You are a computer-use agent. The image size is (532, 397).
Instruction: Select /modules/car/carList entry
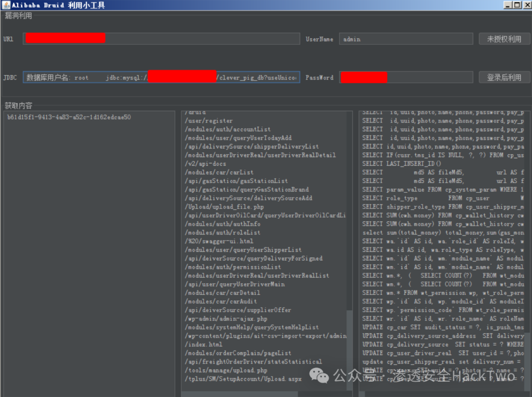219,173
